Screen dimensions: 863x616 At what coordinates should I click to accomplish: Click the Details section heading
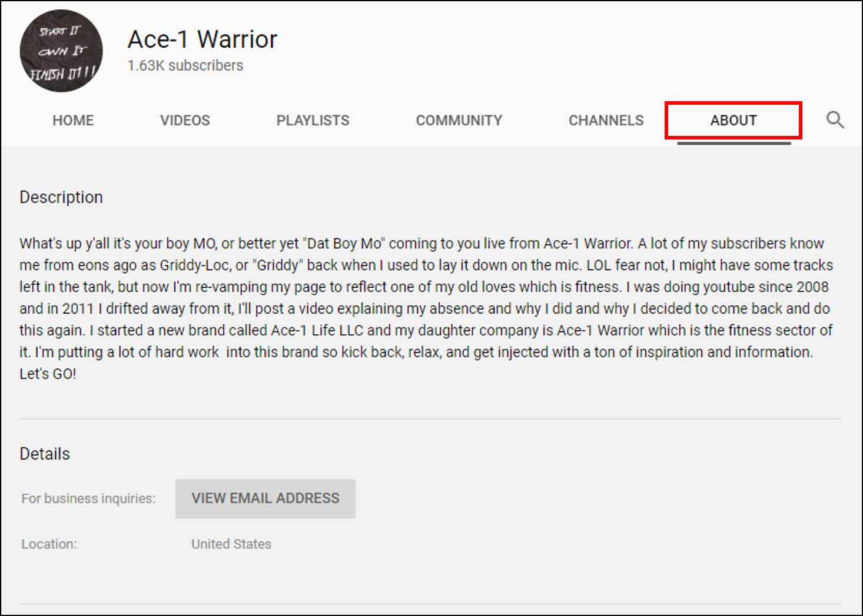click(x=45, y=454)
